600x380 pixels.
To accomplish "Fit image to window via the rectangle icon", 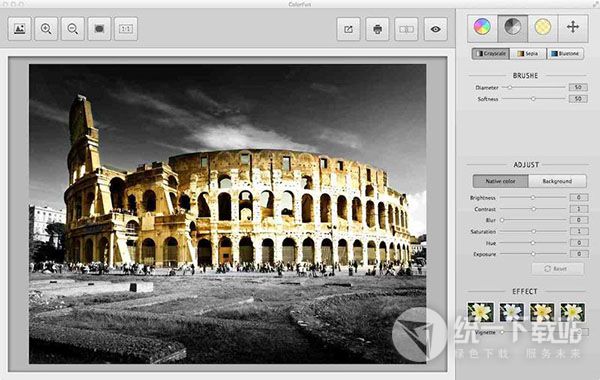I will click(x=99, y=29).
